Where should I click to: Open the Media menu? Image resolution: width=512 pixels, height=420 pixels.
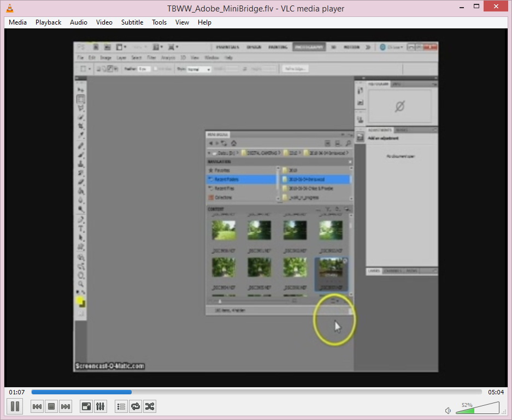pyautogui.click(x=17, y=22)
